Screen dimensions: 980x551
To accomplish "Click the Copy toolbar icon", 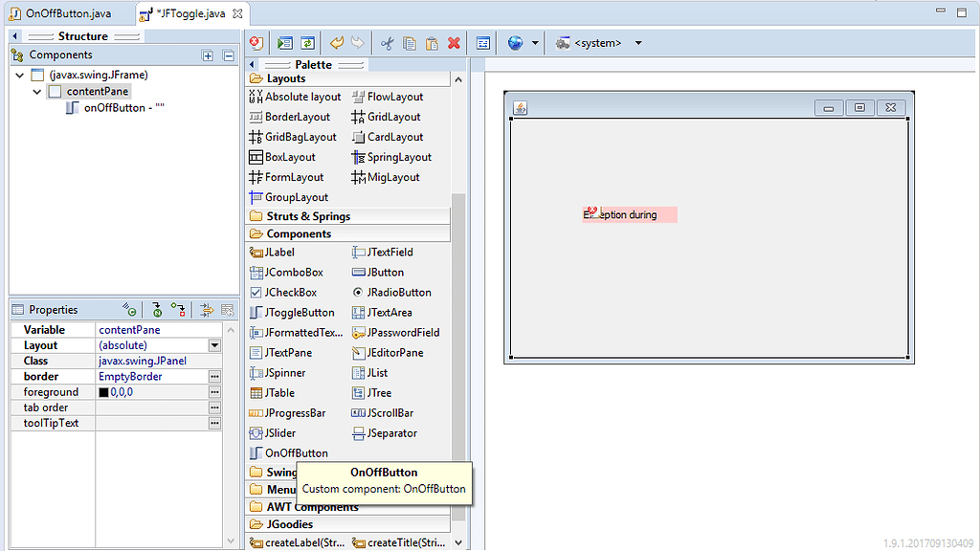I will tap(409, 42).
